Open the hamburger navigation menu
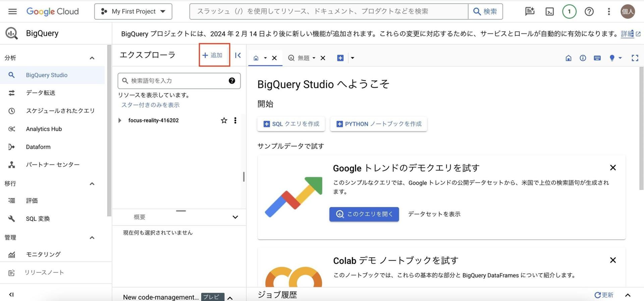 tap(13, 11)
